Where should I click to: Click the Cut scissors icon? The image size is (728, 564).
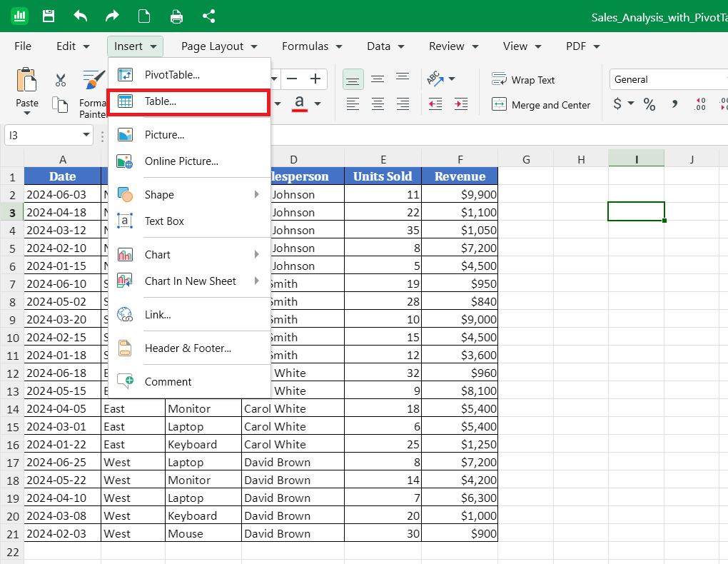[x=61, y=80]
